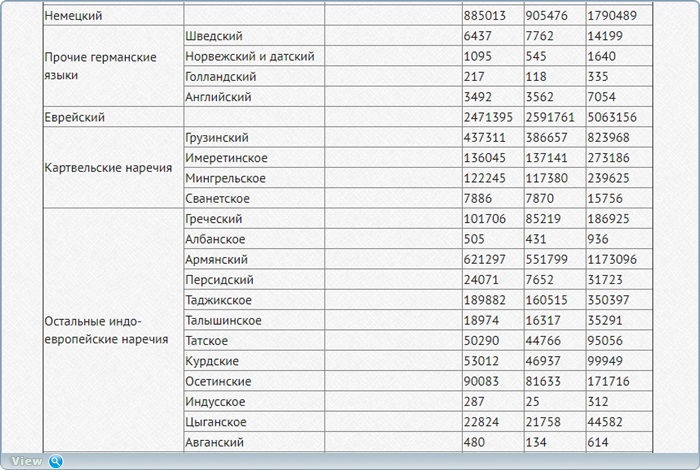Click the value 614
Screen dimensions: 700x470
(598, 442)
